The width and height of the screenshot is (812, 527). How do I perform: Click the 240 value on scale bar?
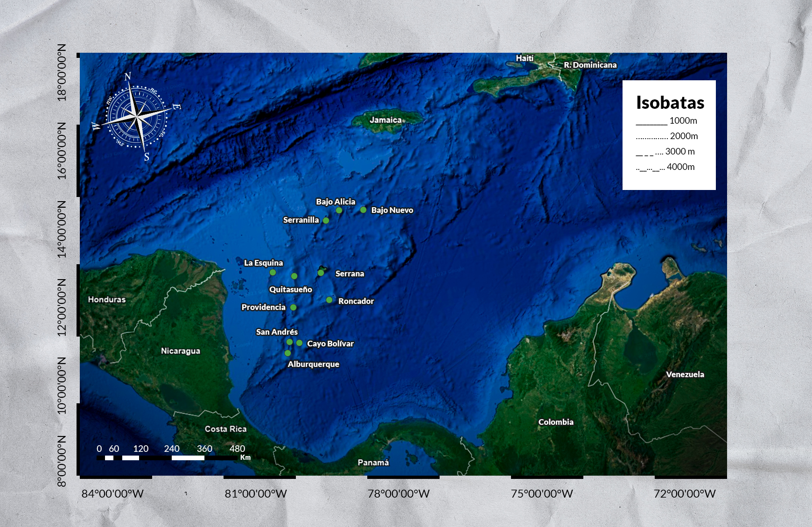tap(172, 449)
